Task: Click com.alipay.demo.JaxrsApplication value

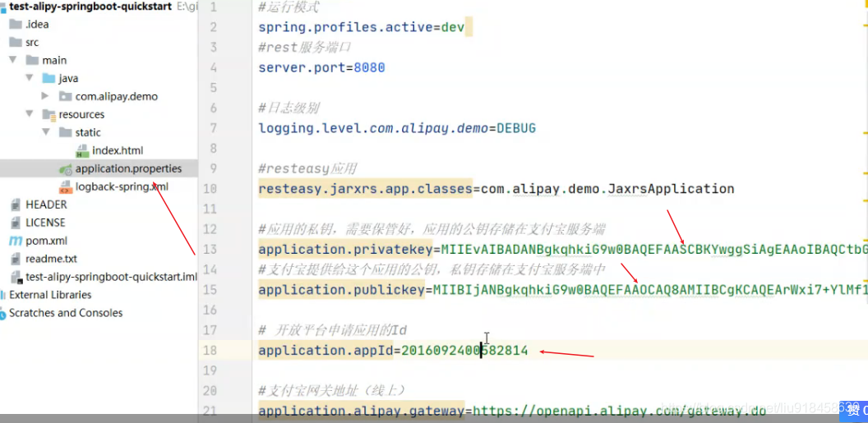Action: coord(607,189)
